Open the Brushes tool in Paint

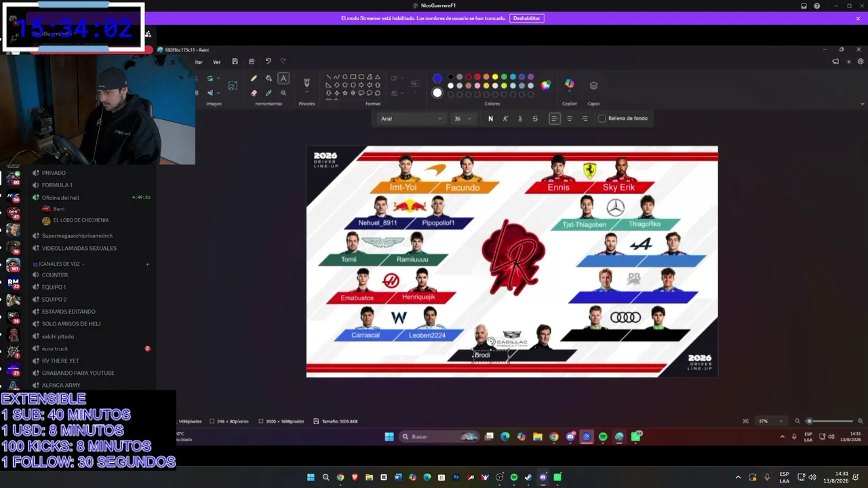[x=307, y=83]
